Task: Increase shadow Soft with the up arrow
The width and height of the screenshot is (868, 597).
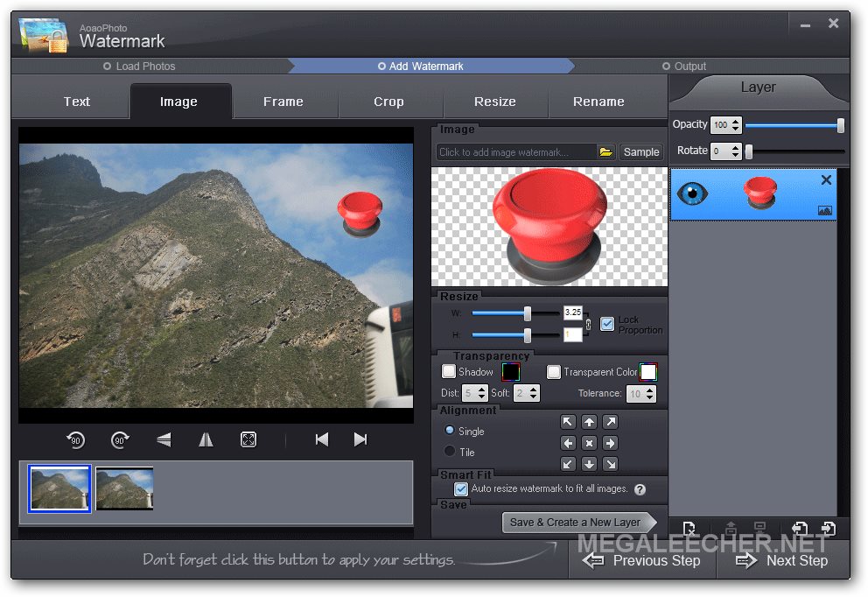Action: (x=534, y=390)
